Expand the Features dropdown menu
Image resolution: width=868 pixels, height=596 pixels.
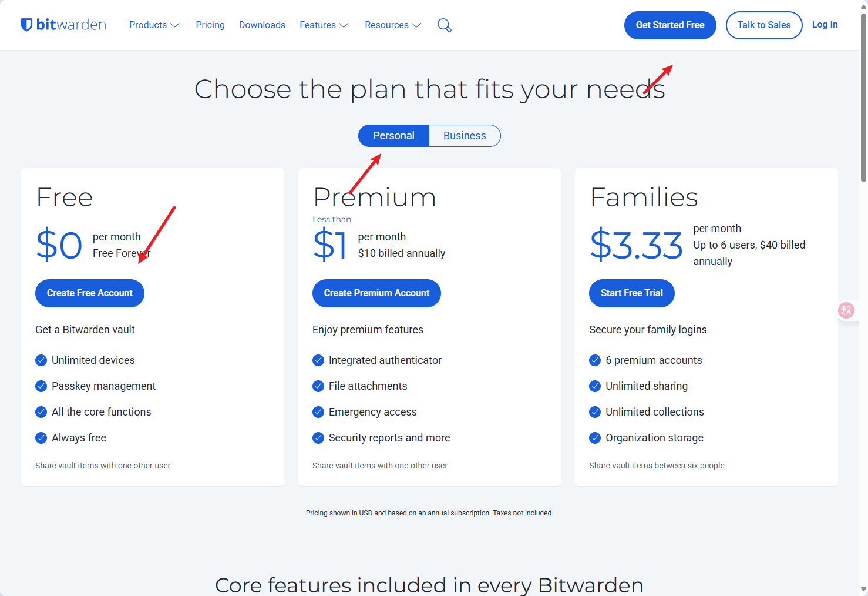coord(324,25)
